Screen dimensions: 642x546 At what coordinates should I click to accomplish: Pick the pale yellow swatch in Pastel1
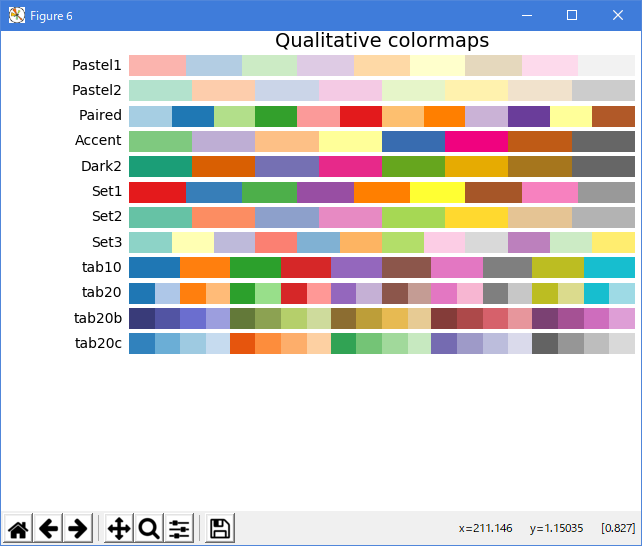point(437,65)
